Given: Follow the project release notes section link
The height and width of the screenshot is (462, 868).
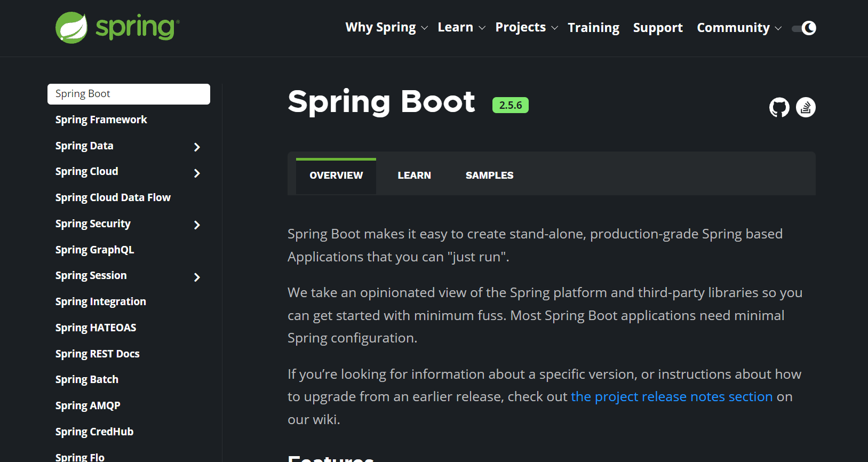Looking at the screenshot, I should tap(672, 396).
